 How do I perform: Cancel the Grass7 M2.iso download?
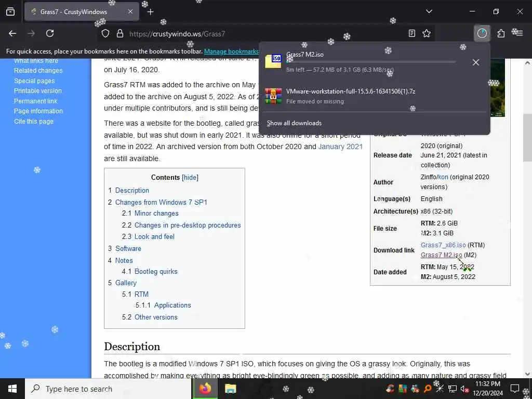476,62
